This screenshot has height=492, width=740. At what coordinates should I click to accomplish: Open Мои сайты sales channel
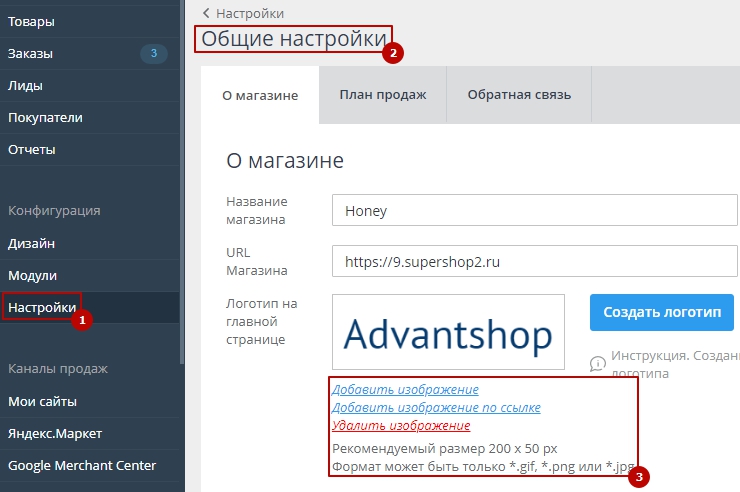(42, 401)
